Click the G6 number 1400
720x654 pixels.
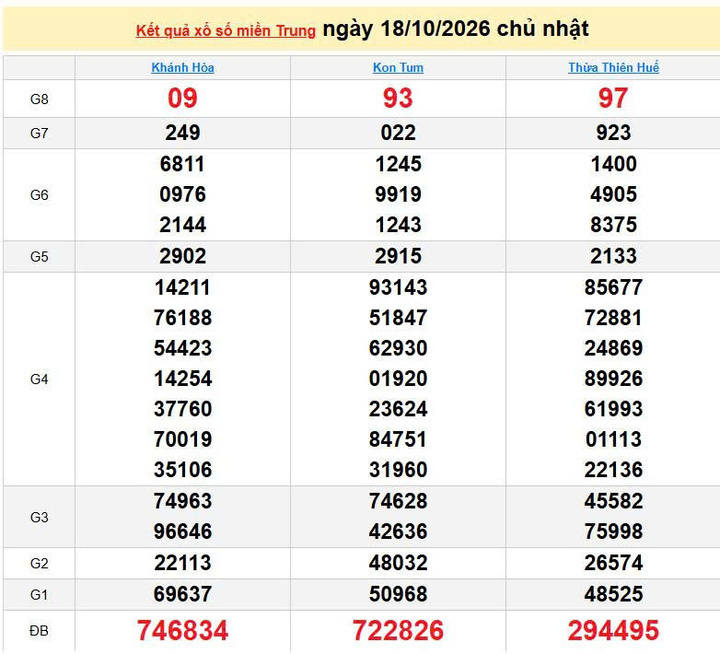coord(613,164)
